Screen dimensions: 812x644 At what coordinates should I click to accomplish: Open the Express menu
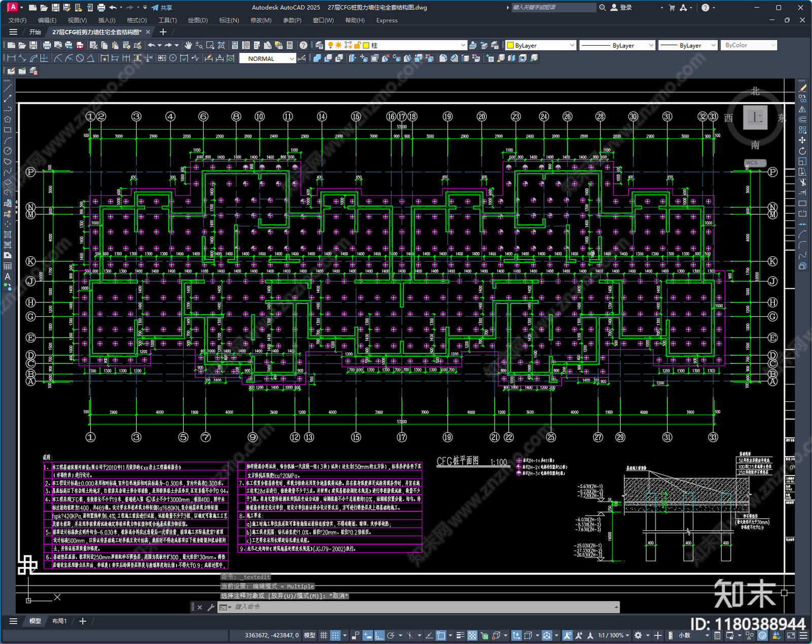387,20
